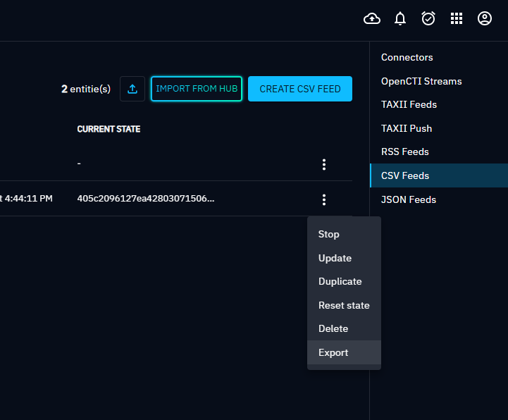This screenshot has height=420, width=508.
Task: Open the first row's three-dot menu
Action: pyautogui.click(x=324, y=164)
